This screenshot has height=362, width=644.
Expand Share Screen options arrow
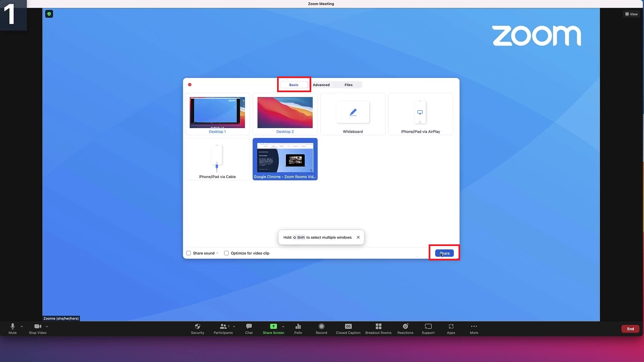(283, 326)
